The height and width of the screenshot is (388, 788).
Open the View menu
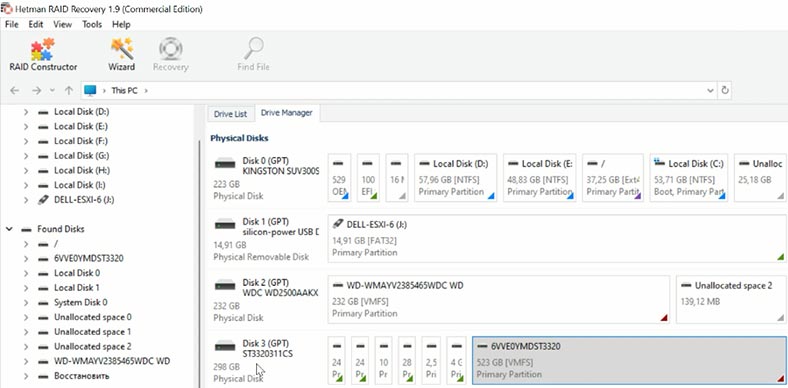point(63,25)
